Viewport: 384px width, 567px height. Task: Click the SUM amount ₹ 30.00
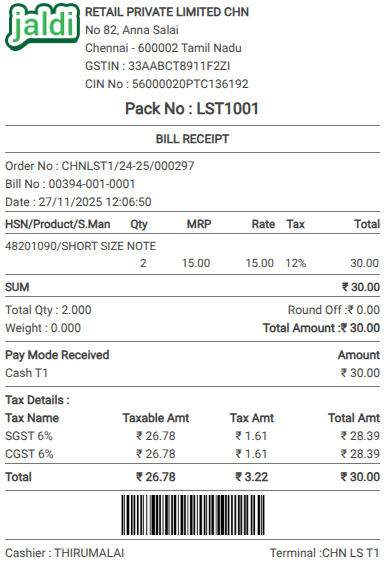361,287
